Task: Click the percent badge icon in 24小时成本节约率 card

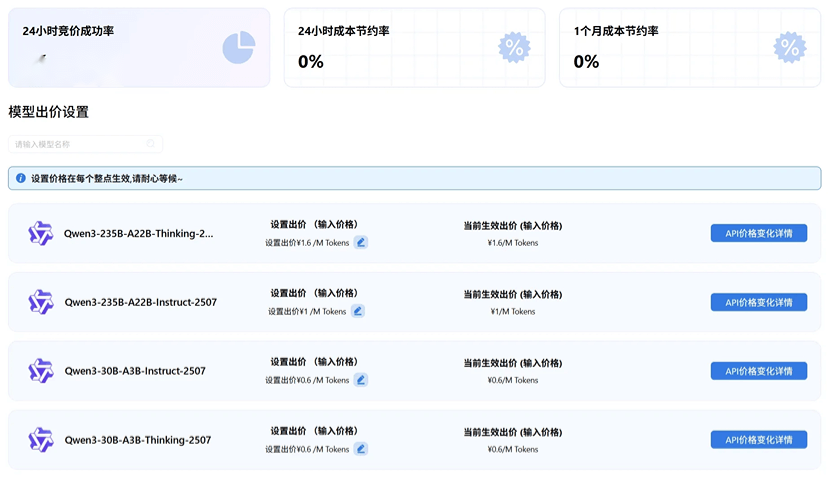Action: [514, 48]
